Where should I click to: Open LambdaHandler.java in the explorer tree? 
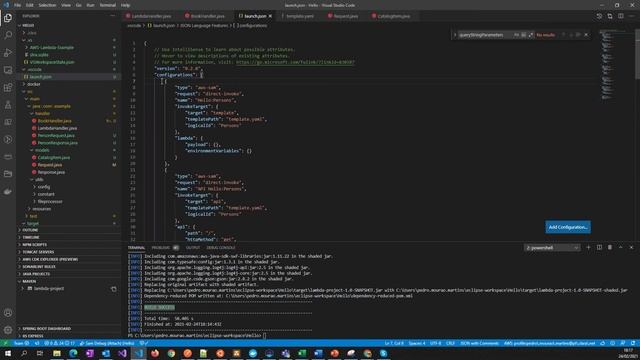tap(57, 128)
